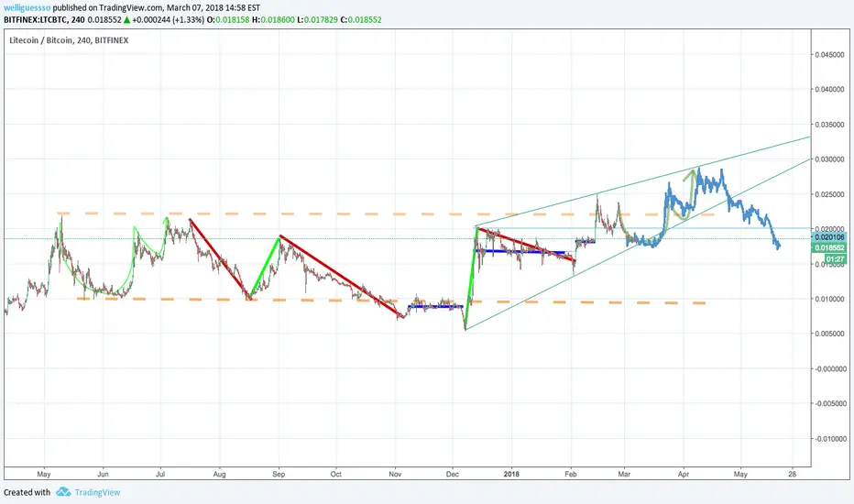This screenshot has height=504, width=854.
Task: Click the Mar time axis label
Action: coord(624,474)
